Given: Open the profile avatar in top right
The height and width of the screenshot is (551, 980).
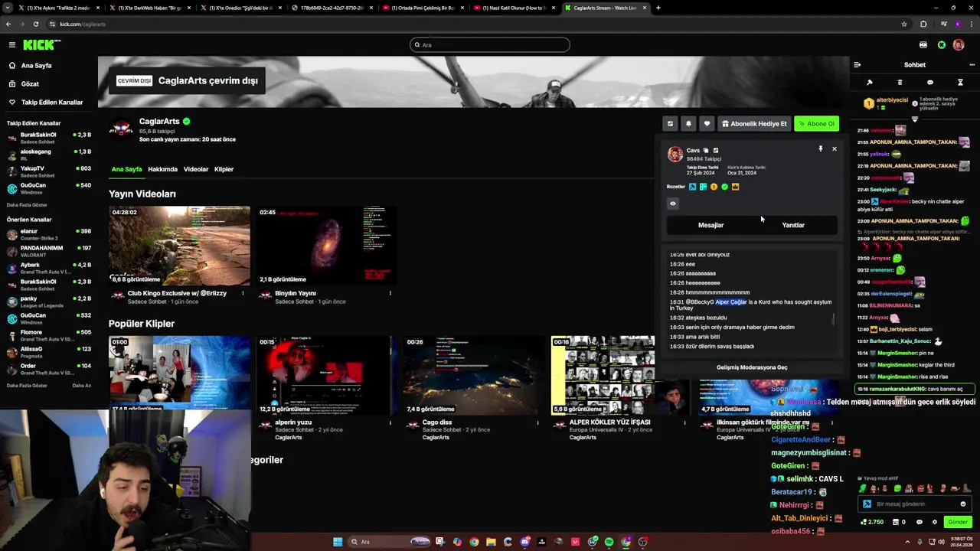Looking at the screenshot, I should (x=959, y=45).
